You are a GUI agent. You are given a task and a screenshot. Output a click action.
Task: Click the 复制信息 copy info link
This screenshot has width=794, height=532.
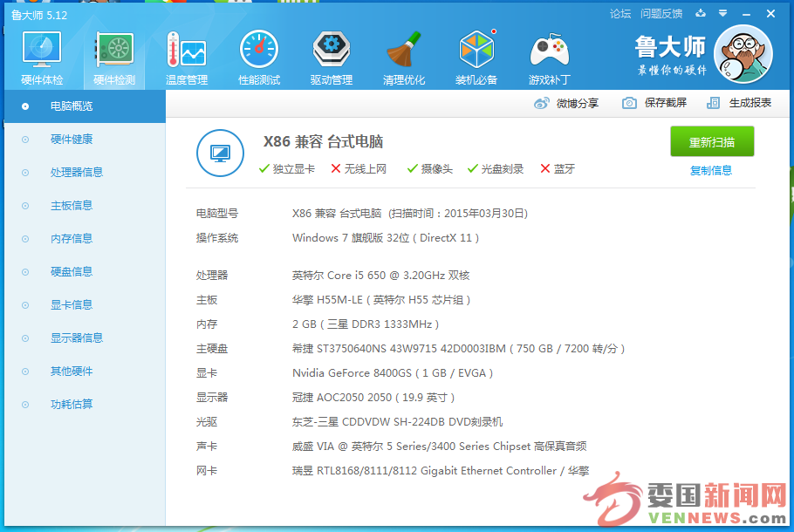click(711, 171)
